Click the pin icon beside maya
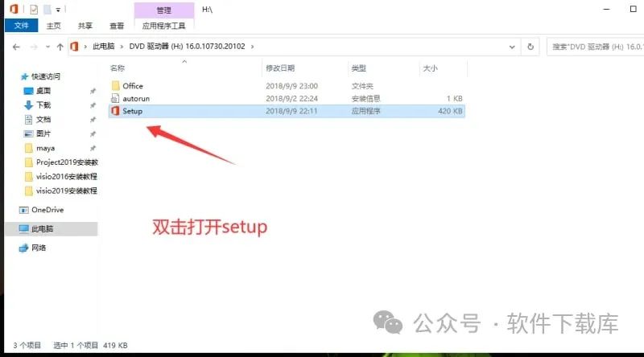644x357 pixels. (93, 148)
